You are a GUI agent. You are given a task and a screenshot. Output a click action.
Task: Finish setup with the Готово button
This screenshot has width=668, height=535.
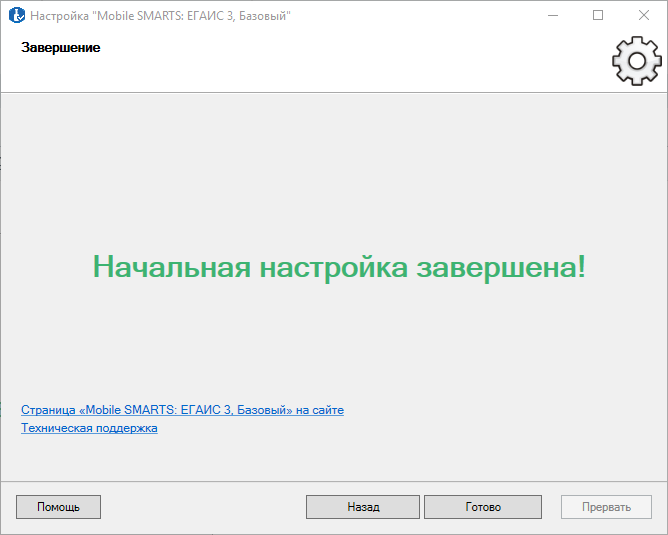click(x=483, y=507)
